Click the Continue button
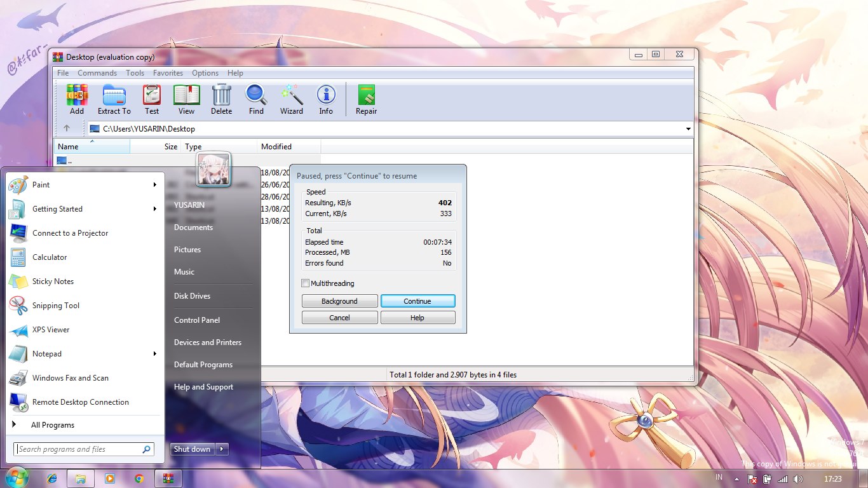The image size is (868, 488). [417, 301]
